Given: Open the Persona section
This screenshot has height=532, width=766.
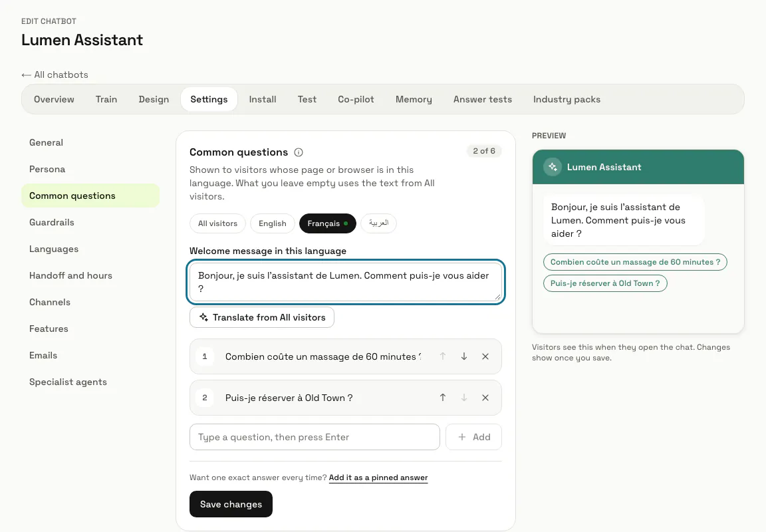Looking at the screenshot, I should (x=90, y=169).
